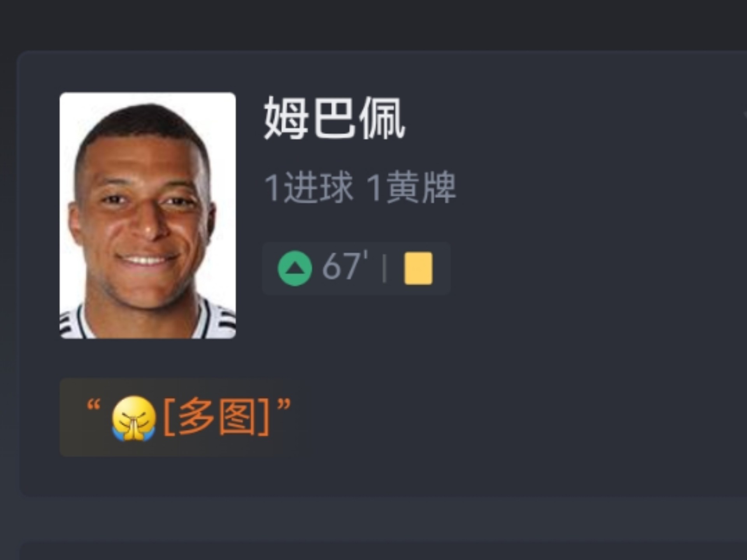The width and height of the screenshot is (747, 560).
Task: Click the green substitution arrow icon
Action: tap(295, 268)
